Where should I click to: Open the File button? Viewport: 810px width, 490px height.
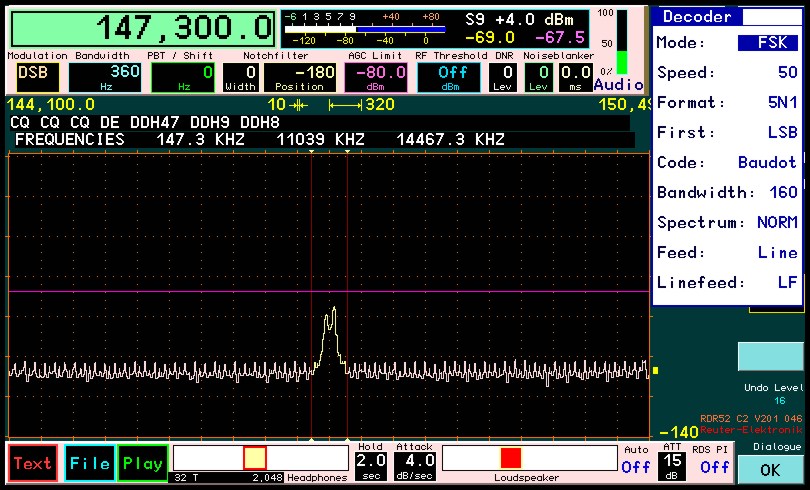89,463
